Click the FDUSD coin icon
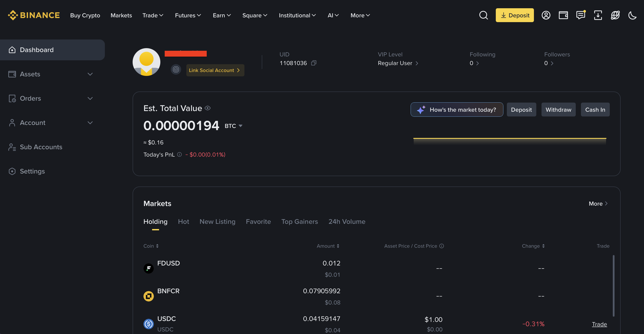 point(148,269)
